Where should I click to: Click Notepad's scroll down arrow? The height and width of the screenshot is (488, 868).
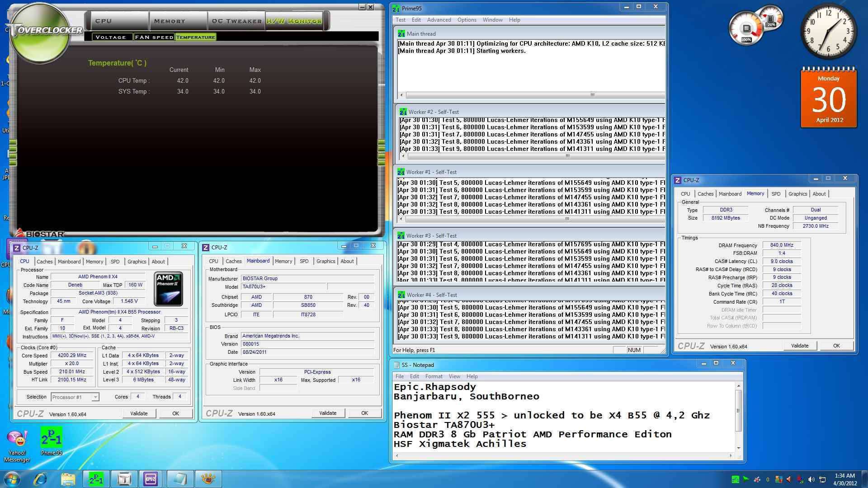[x=738, y=448]
